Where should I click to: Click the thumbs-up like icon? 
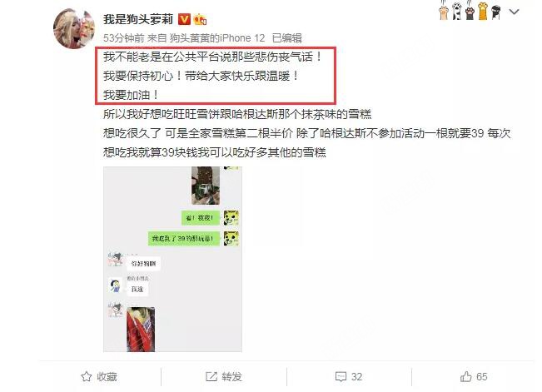[465, 376]
